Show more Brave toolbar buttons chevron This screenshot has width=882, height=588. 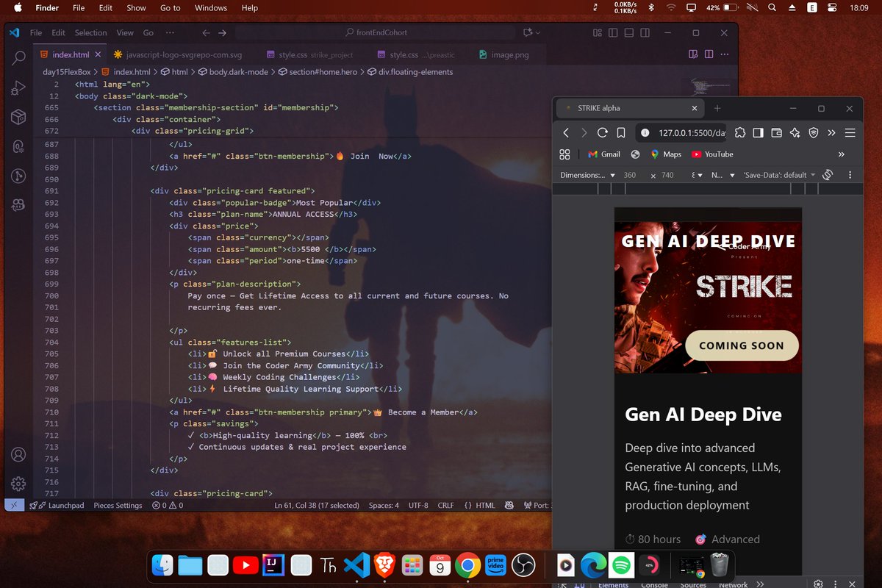coord(831,133)
